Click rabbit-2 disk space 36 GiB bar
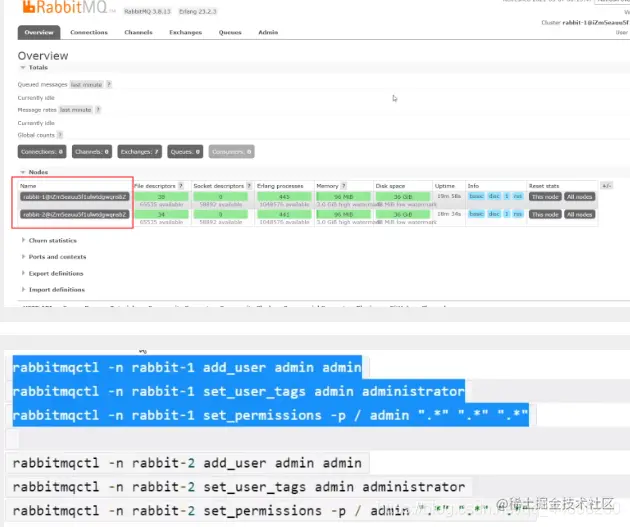This screenshot has width=630, height=527. tap(403, 214)
